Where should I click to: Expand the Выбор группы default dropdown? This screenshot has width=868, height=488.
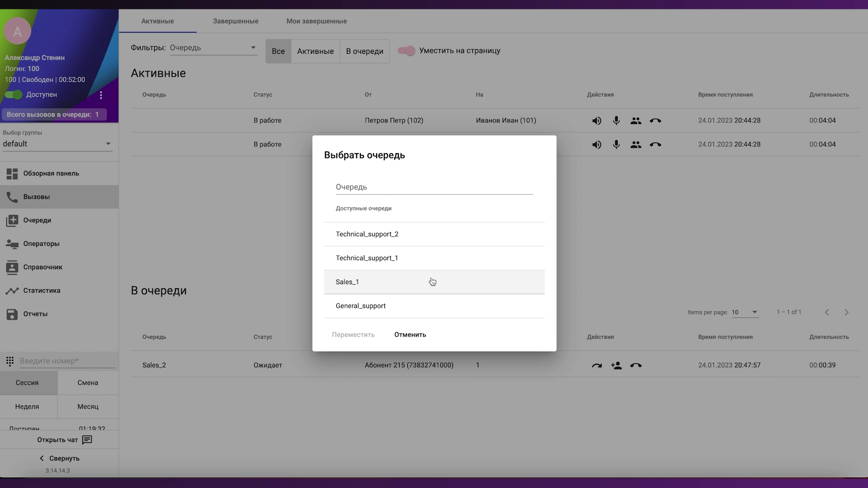57,144
